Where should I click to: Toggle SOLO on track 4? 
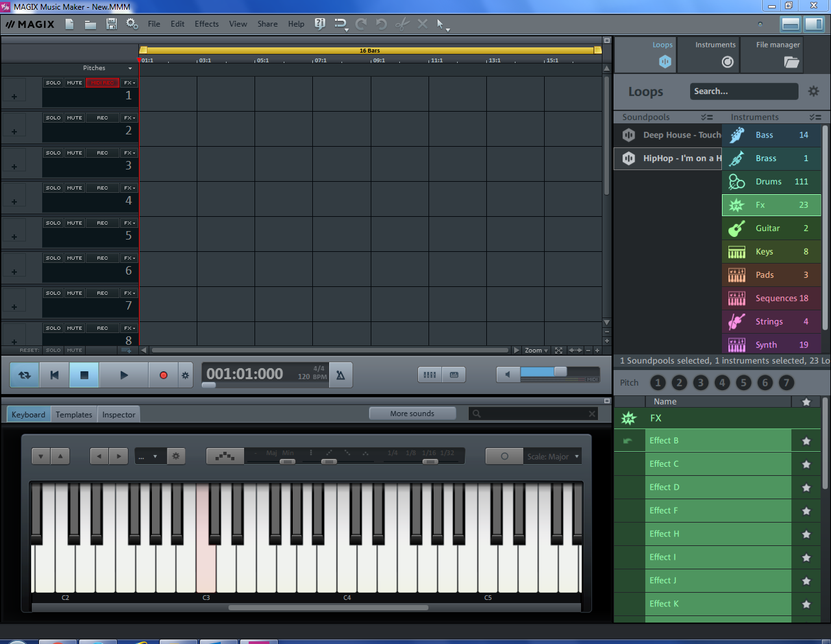coord(53,188)
